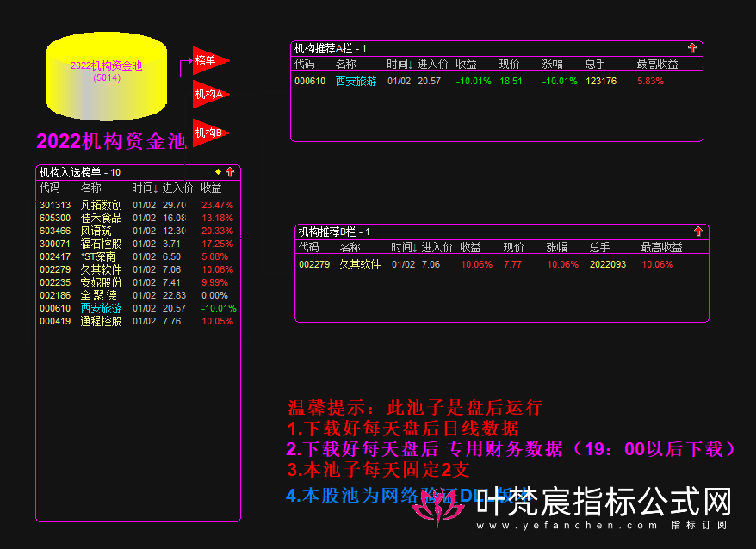Select 000419 通程控股 row
756x549 pixels.
(x=138, y=321)
